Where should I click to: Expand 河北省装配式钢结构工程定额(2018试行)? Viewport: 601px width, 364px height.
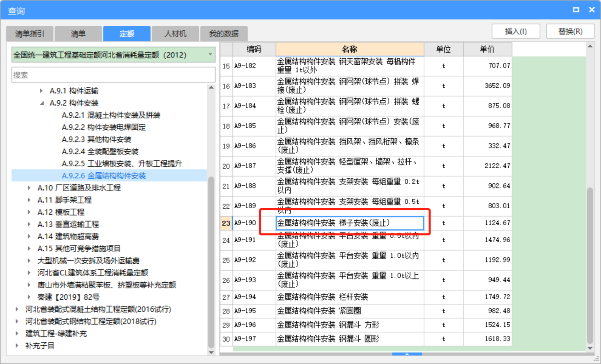[17, 322]
